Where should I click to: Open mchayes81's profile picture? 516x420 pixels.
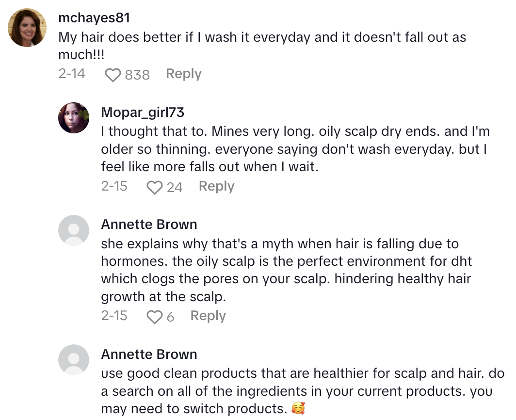tap(27, 28)
